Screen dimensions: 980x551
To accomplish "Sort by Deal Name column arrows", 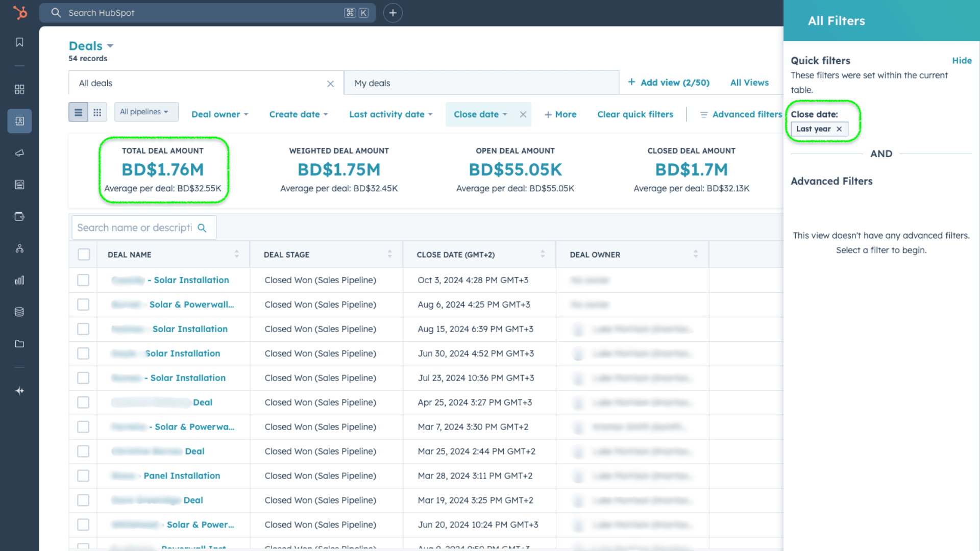I will [236, 254].
